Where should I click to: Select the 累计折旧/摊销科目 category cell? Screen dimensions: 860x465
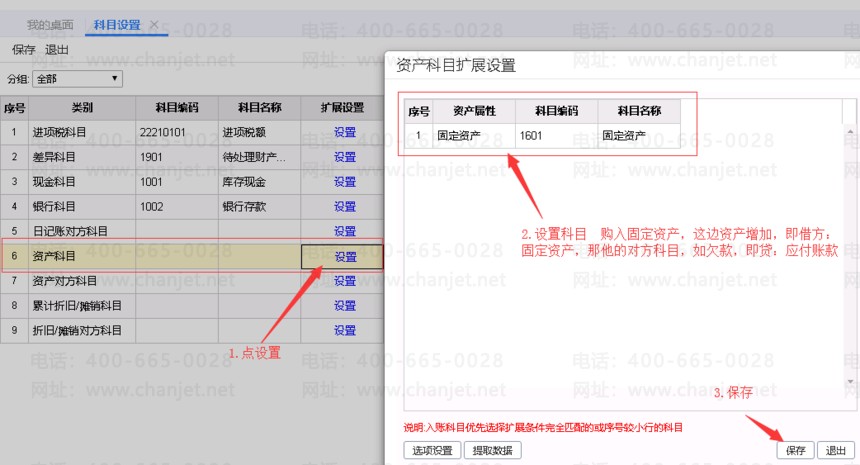click(82, 305)
